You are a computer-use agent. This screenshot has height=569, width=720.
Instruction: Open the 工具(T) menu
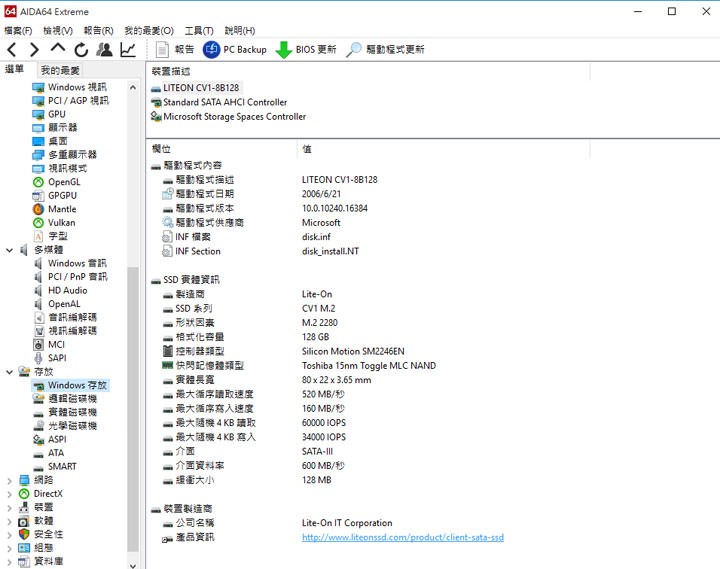point(199,31)
